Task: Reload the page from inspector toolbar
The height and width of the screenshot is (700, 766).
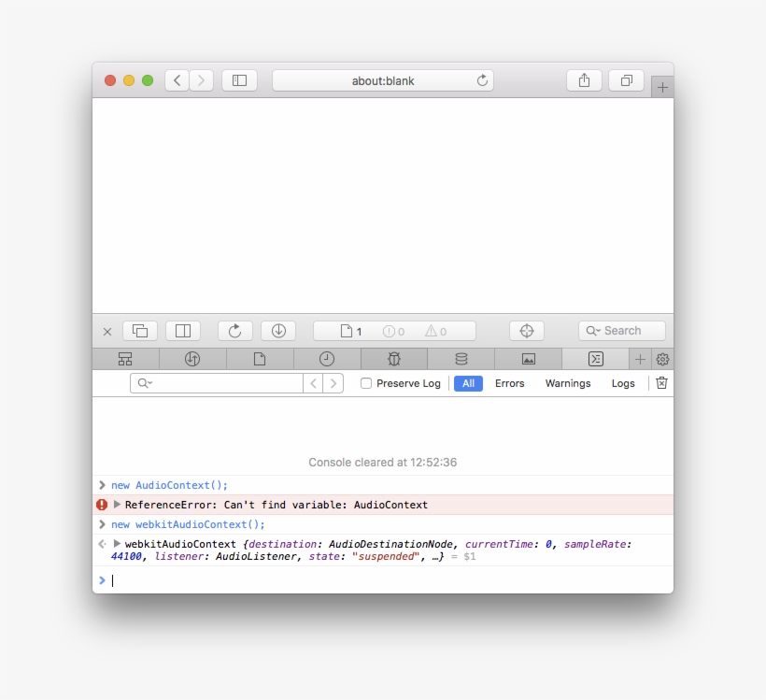Action: [x=235, y=331]
